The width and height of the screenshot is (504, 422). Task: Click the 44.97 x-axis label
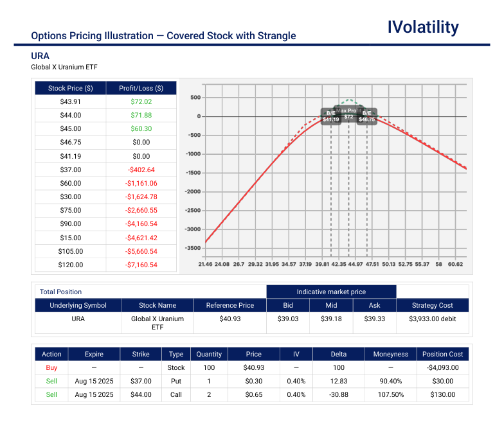point(355,264)
